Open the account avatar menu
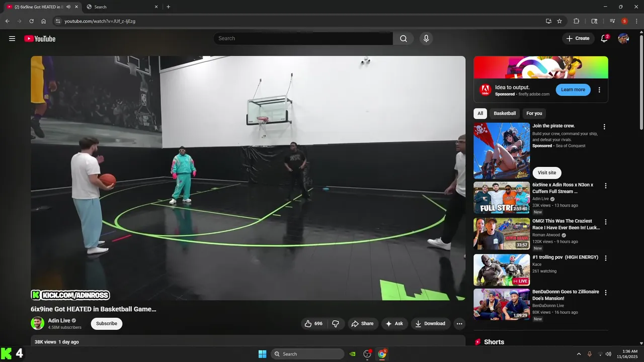The height and width of the screenshot is (362, 644). click(623, 39)
